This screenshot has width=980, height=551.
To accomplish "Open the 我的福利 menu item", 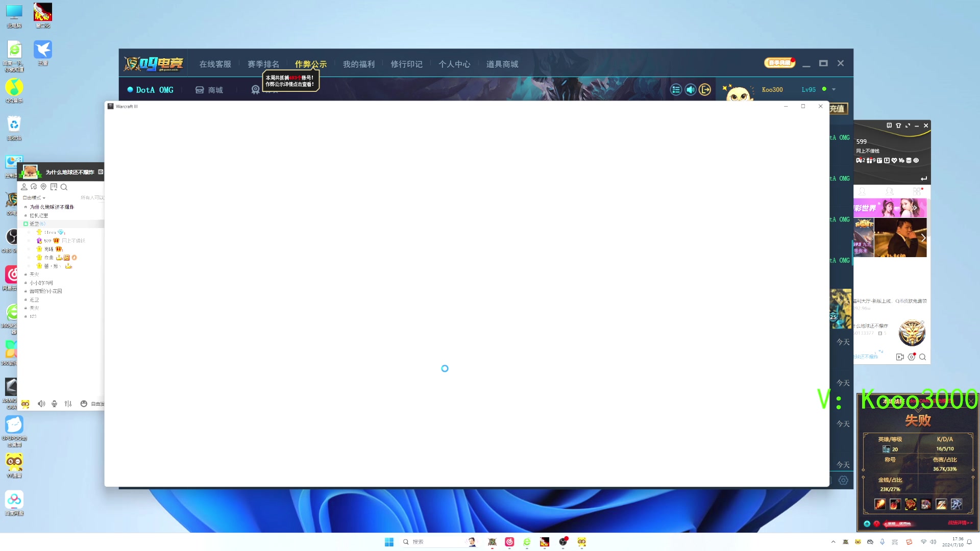I will pyautogui.click(x=358, y=64).
